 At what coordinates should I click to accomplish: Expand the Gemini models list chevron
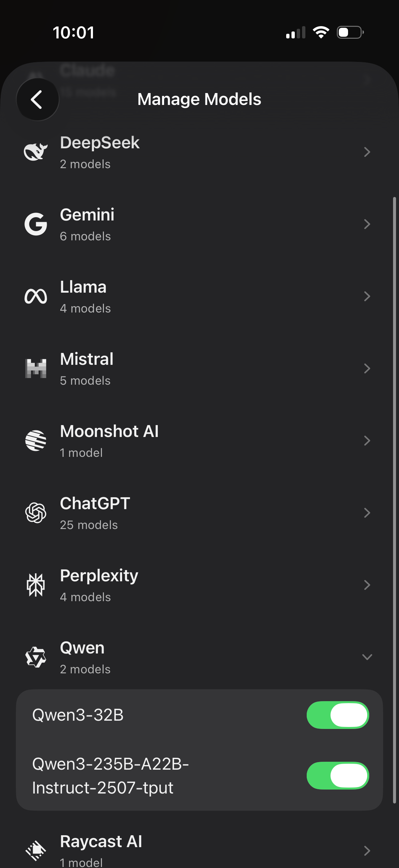[367, 224]
